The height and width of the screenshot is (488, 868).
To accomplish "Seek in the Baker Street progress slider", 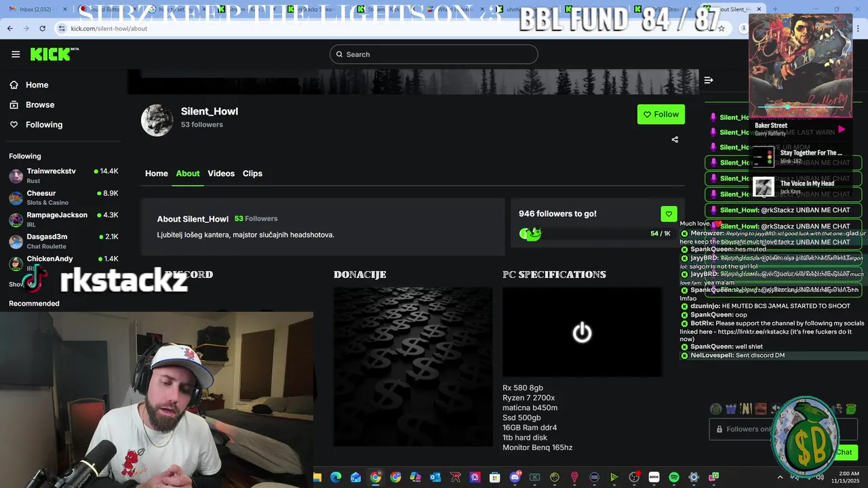I will pos(800,107).
